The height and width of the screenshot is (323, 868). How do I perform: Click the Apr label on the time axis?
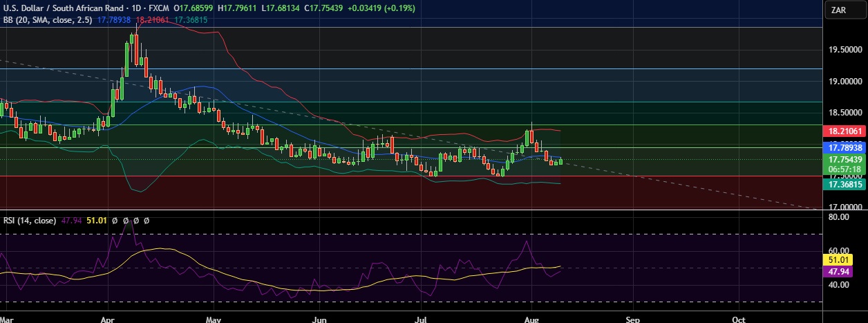click(x=107, y=319)
